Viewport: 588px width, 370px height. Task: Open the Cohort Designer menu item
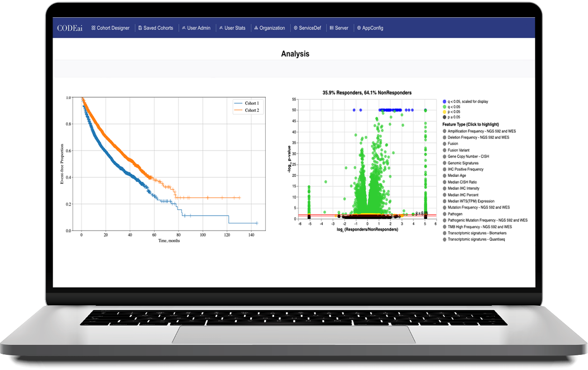pos(113,28)
